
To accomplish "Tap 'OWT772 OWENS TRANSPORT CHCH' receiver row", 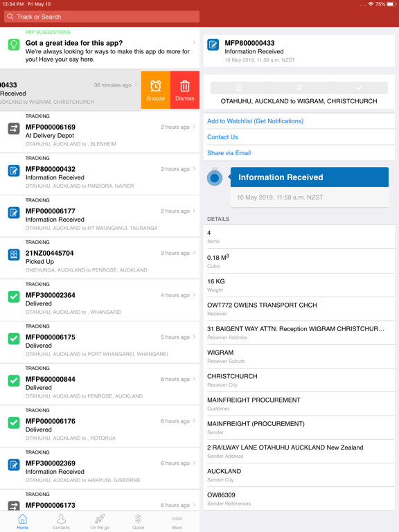I will tap(299, 309).
